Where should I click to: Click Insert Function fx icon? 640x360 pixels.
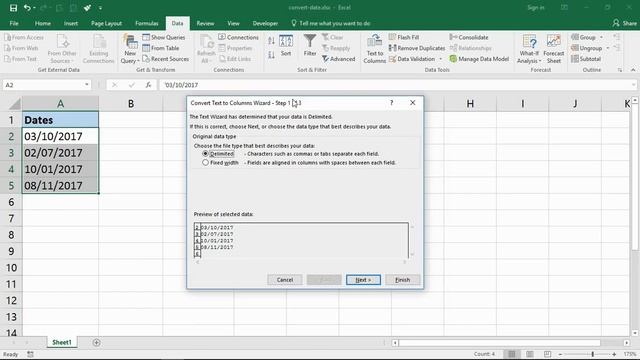(x=148, y=85)
